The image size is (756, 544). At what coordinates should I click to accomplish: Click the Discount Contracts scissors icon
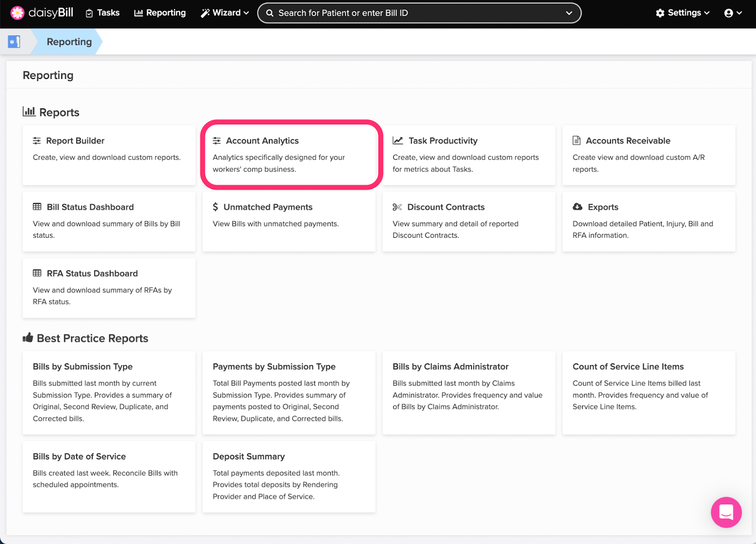[397, 207]
